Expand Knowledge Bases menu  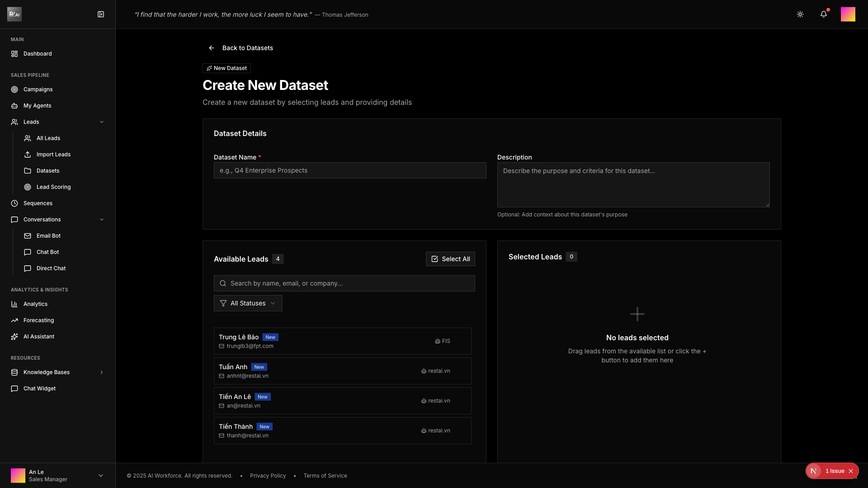(x=102, y=372)
